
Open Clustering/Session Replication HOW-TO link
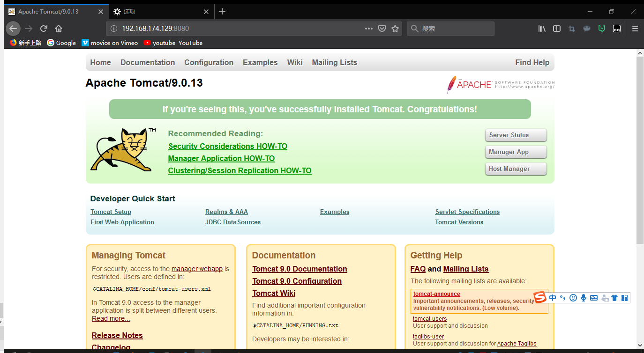(240, 170)
